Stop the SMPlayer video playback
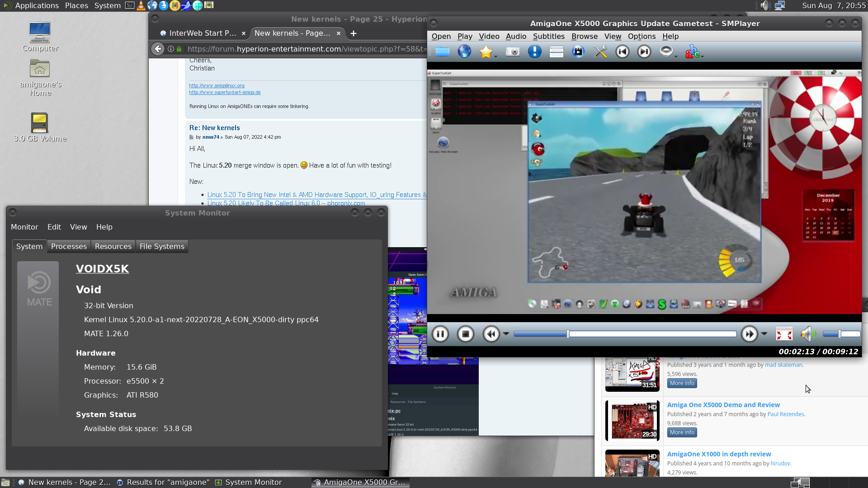Viewport: 868px width, 488px height. coord(466,334)
